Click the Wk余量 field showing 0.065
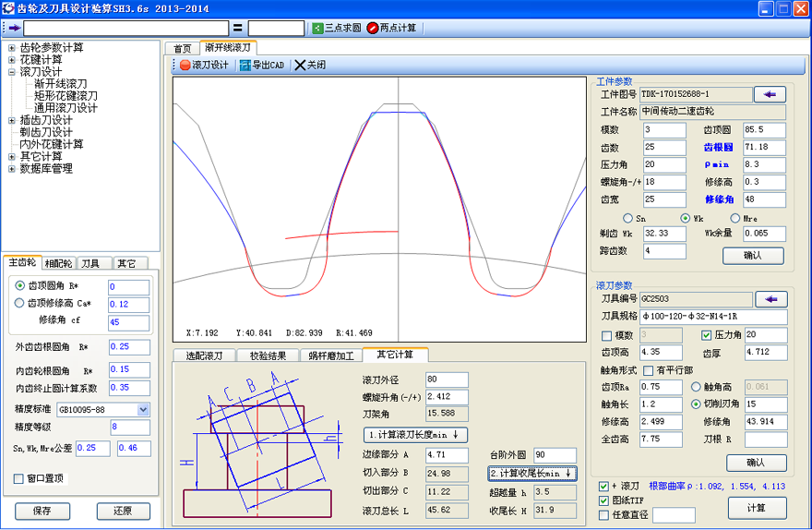Image resolution: width=812 pixels, height=530 pixels. [x=764, y=234]
